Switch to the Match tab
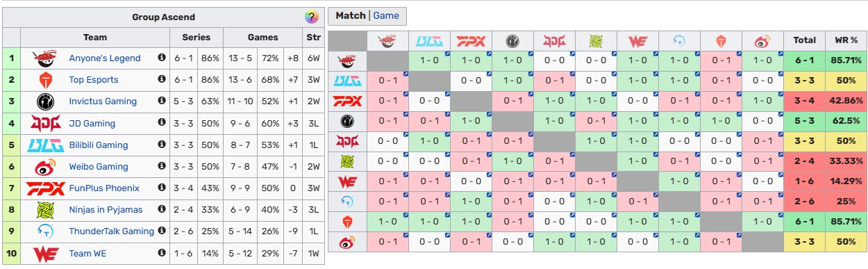The image size is (868, 269). [351, 15]
